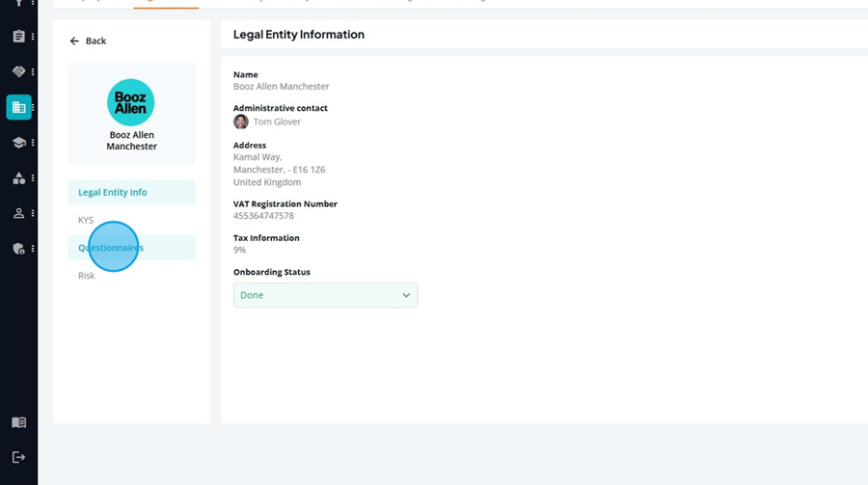Click the Tom Glover contact name
The image size is (868, 485).
coord(277,121)
